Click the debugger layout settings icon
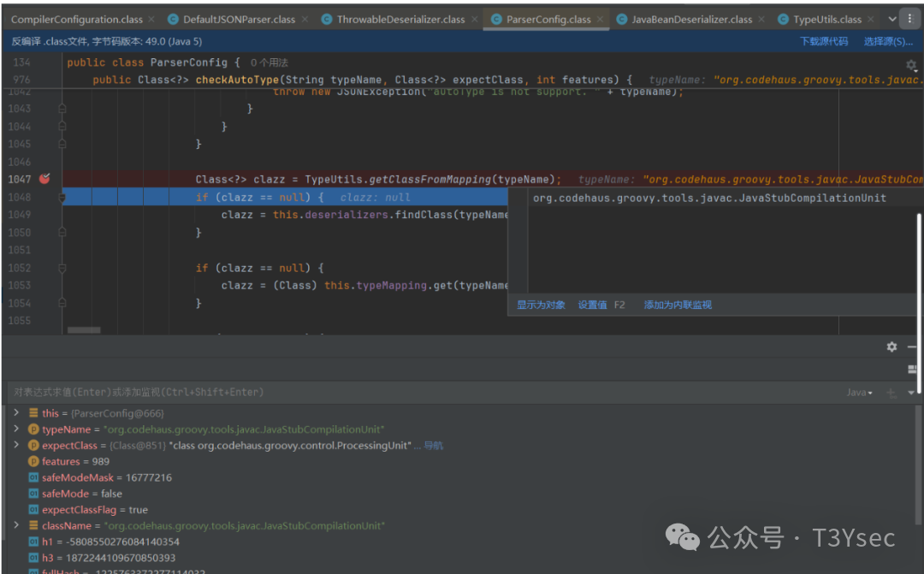This screenshot has width=924, height=574. [x=912, y=370]
